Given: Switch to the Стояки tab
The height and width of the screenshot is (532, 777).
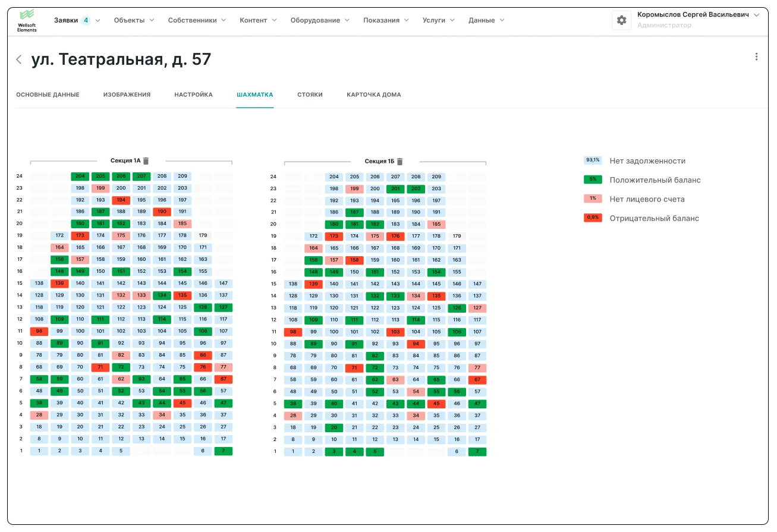Looking at the screenshot, I should coord(310,95).
